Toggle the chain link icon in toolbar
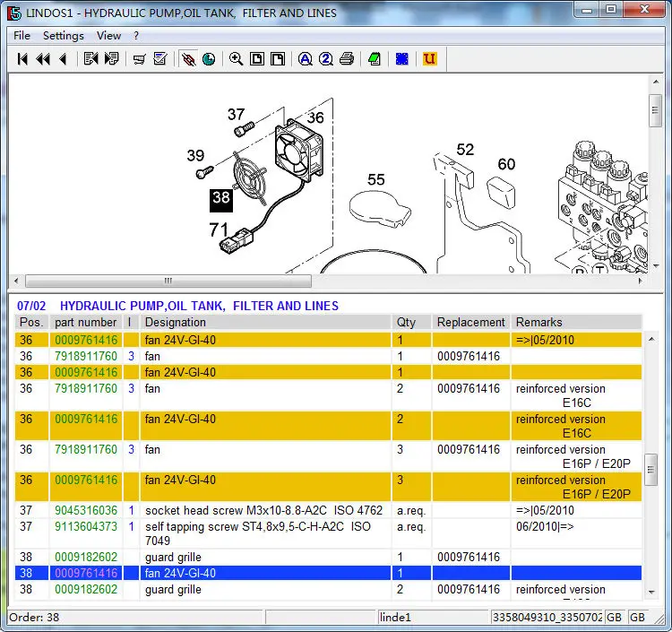This screenshot has height=632, width=672. pos(188,59)
